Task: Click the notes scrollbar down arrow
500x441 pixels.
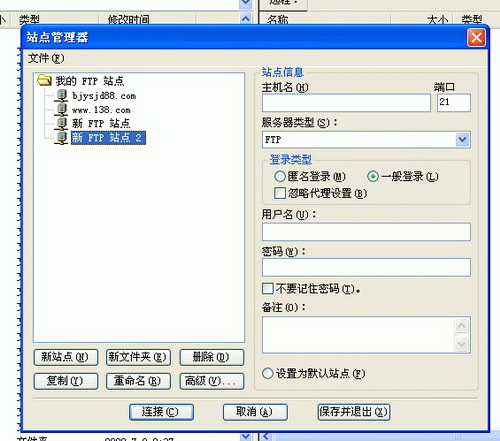Action: click(x=462, y=343)
